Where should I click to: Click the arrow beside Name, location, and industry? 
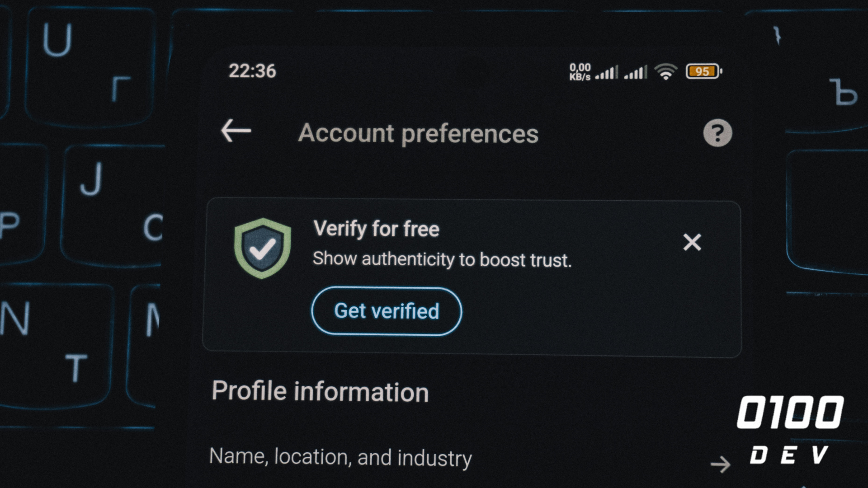pos(720,464)
